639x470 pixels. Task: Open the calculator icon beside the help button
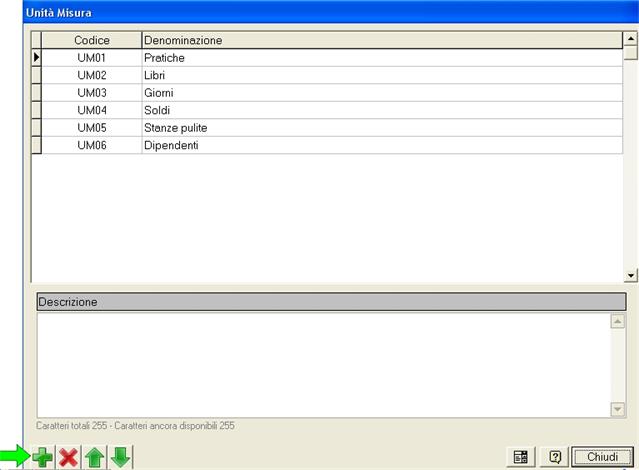click(x=521, y=457)
